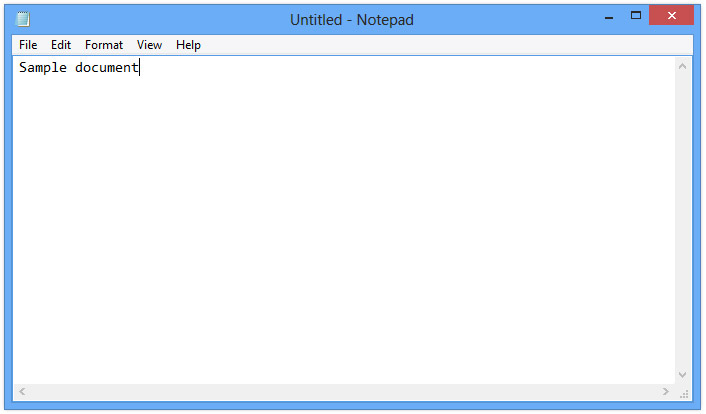
Task: Close the Untitled Notepad window
Action: 671,16
